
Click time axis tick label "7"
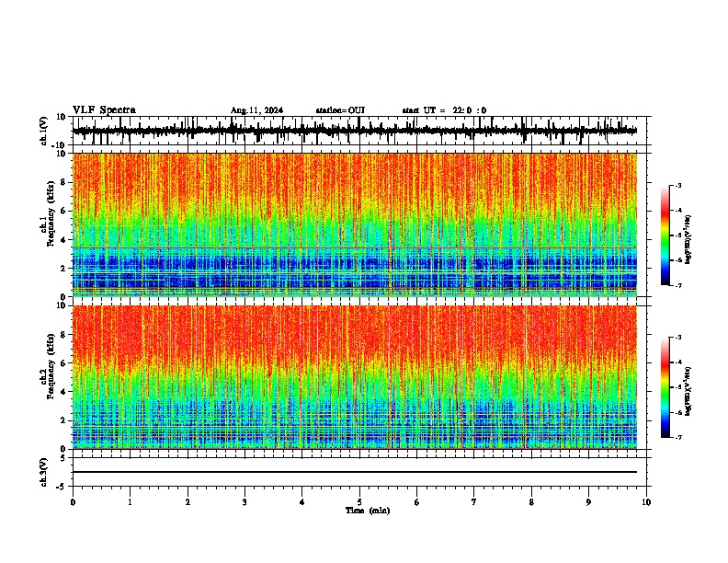point(474,502)
